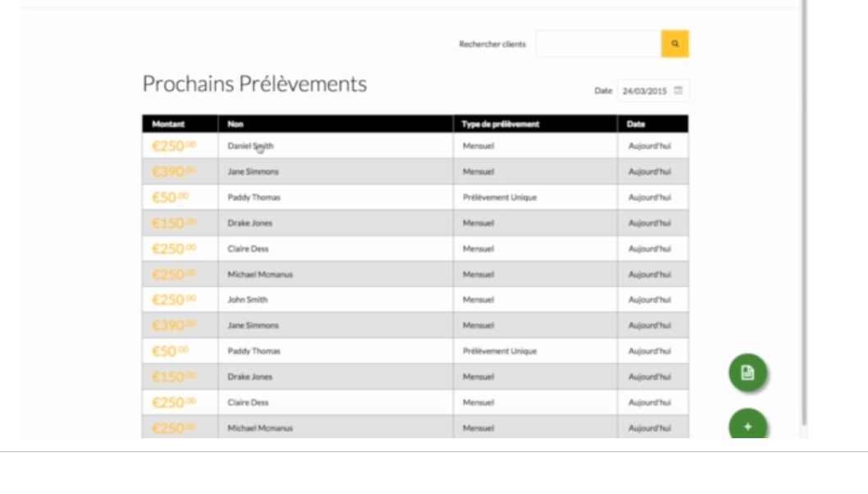Select the John Smith name cell

[x=248, y=300]
